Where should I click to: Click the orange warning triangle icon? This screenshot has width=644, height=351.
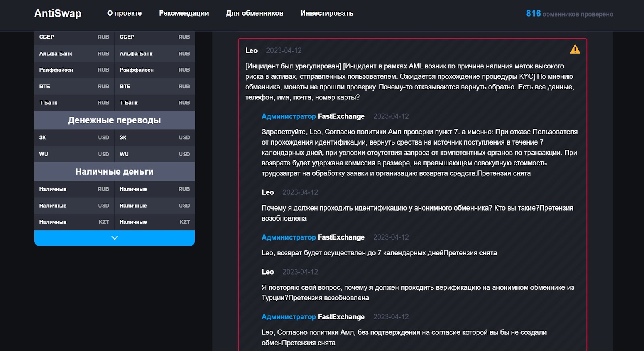[x=575, y=49]
